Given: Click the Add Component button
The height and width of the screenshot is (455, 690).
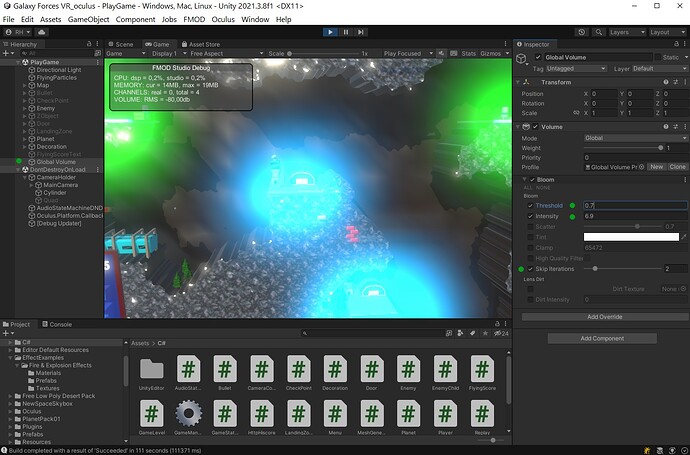Looking at the screenshot, I should (602, 338).
